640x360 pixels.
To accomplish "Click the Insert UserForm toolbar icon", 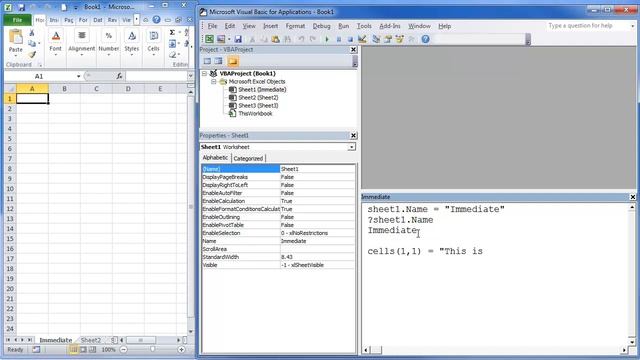I will pos(221,39).
